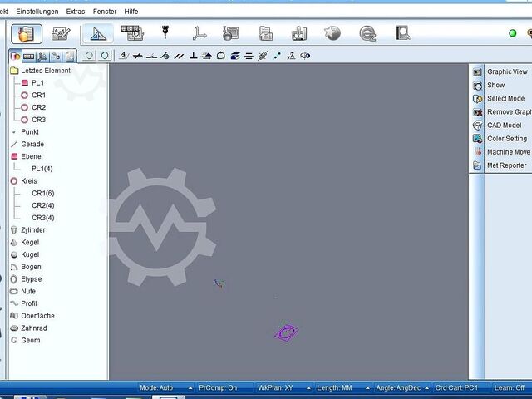Select the Oberfläche element type
This screenshot has height=399, width=532.
[x=37, y=316]
